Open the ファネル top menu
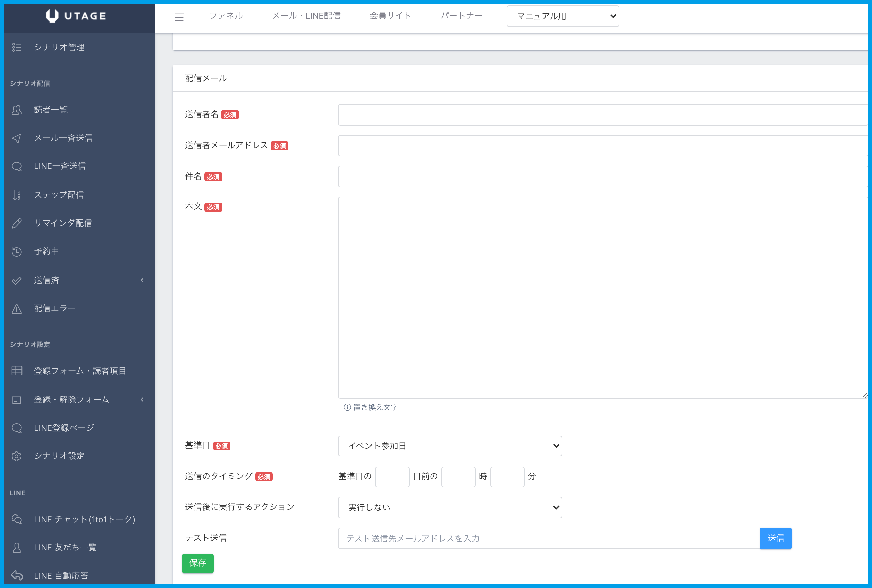872x588 pixels. click(x=226, y=16)
